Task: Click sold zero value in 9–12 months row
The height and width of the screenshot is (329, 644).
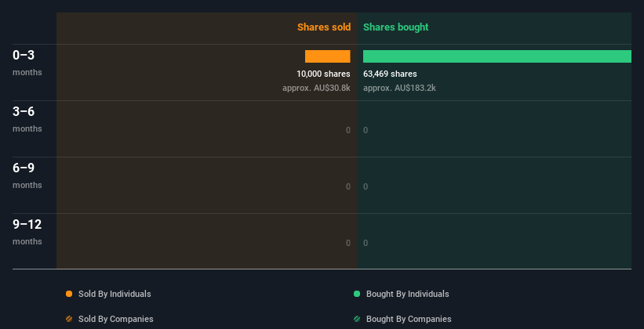Action: (348, 243)
